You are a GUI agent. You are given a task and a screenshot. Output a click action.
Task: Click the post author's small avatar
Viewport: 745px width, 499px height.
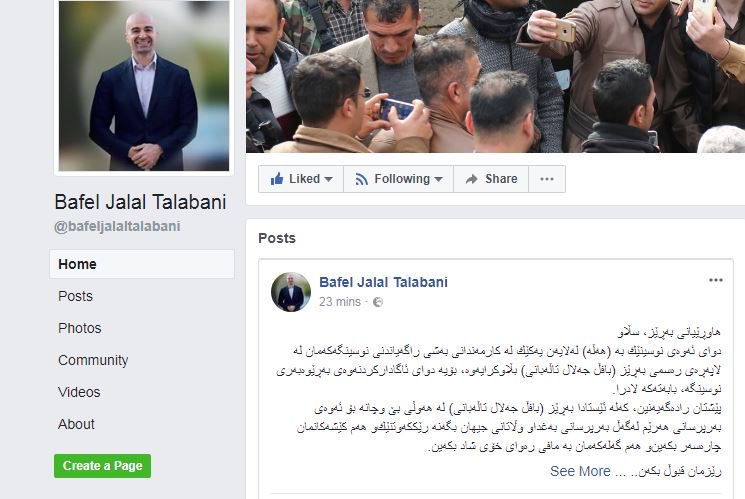(291, 292)
